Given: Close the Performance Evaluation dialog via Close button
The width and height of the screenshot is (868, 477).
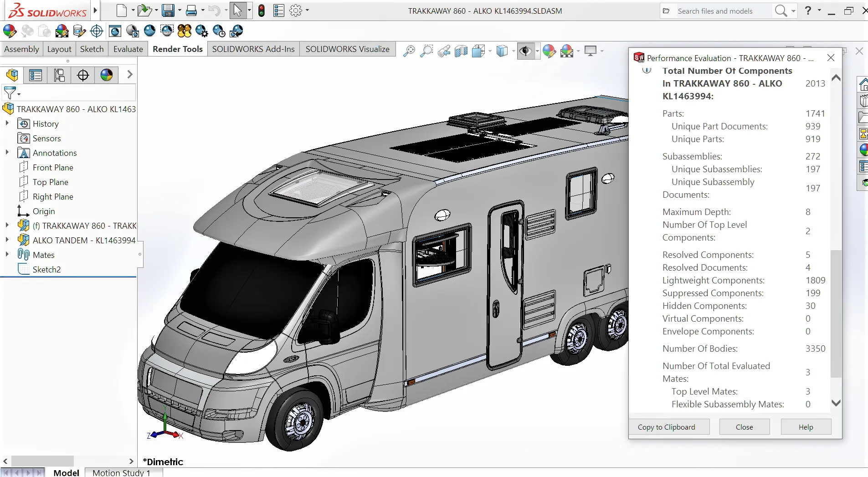Looking at the screenshot, I should pyautogui.click(x=744, y=426).
